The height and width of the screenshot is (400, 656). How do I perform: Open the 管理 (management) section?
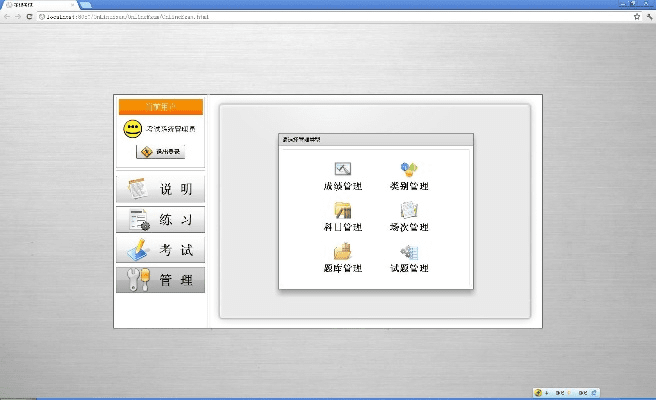coord(160,280)
